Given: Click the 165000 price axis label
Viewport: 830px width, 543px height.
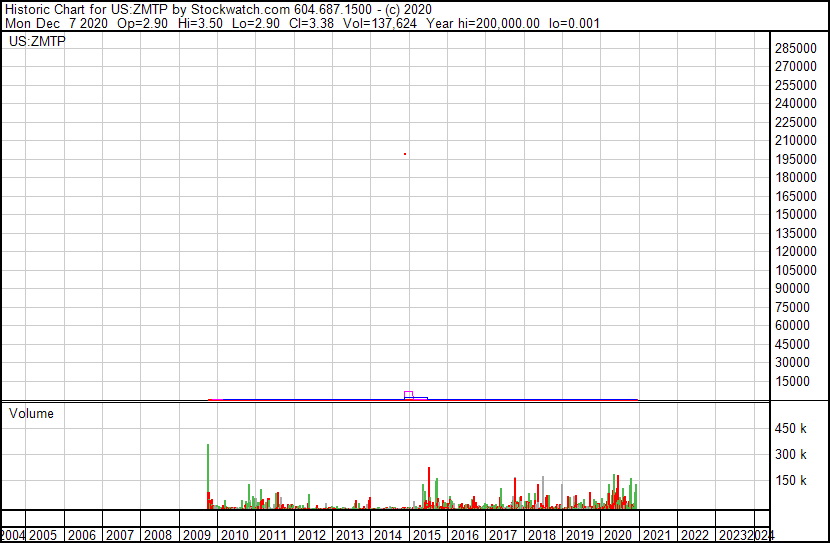Looking at the screenshot, I should coord(796,196).
